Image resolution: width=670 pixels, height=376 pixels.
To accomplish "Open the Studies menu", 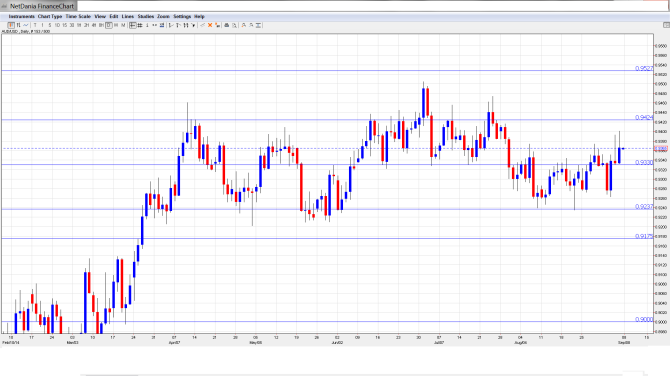I will click(146, 17).
